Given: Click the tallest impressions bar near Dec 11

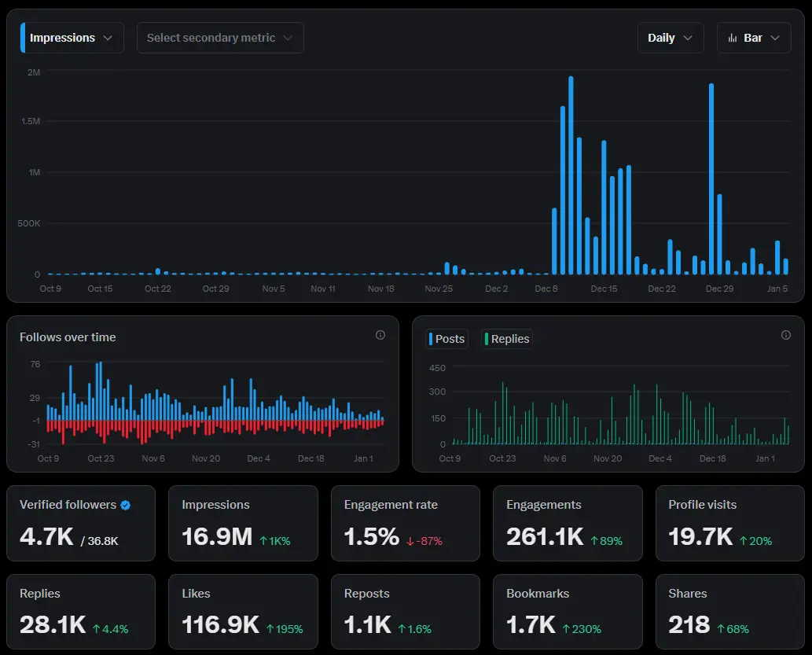Looking at the screenshot, I should (571, 177).
